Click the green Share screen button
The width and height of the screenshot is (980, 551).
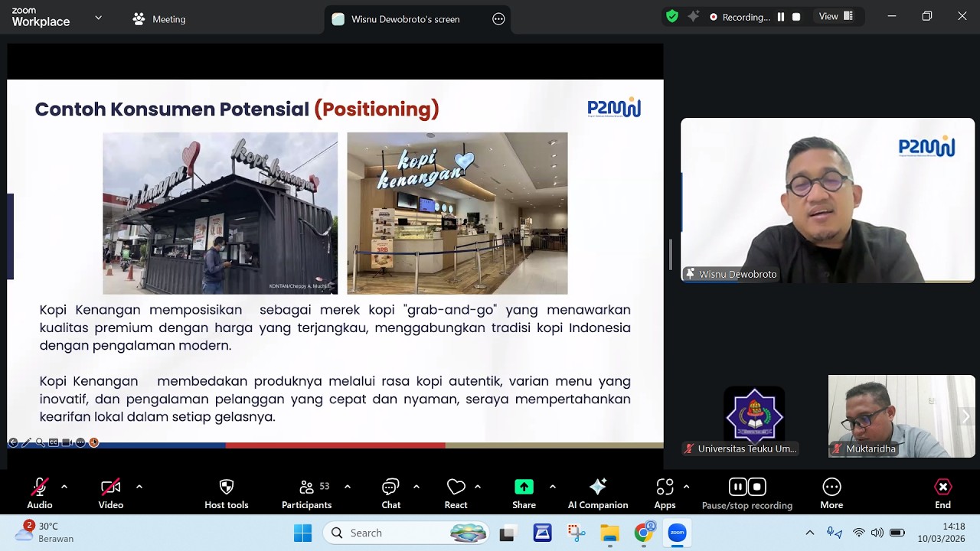(524, 494)
